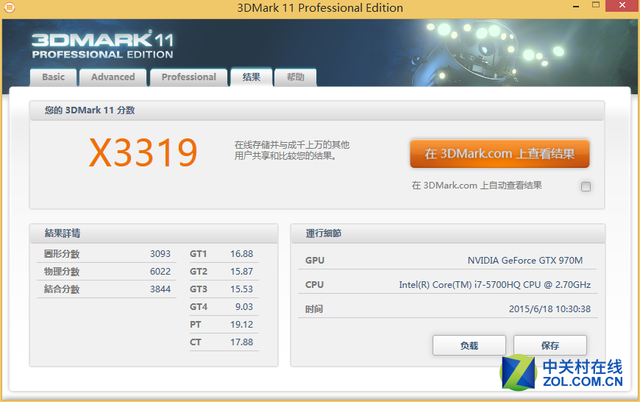640x402 pixels.
Task: Select the 3844 combined score value
Action: tap(160, 289)
